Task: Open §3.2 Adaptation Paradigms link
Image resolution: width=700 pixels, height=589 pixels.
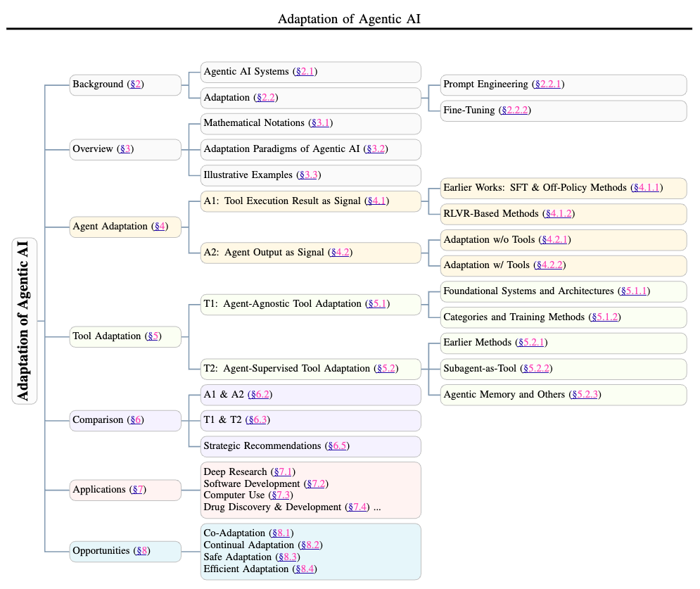Action: pos(376,149)
